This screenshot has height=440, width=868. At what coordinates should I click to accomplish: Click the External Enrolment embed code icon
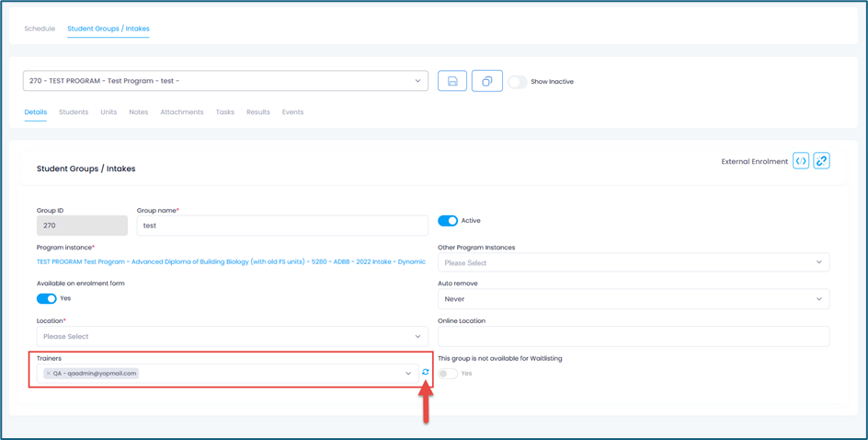801,161
